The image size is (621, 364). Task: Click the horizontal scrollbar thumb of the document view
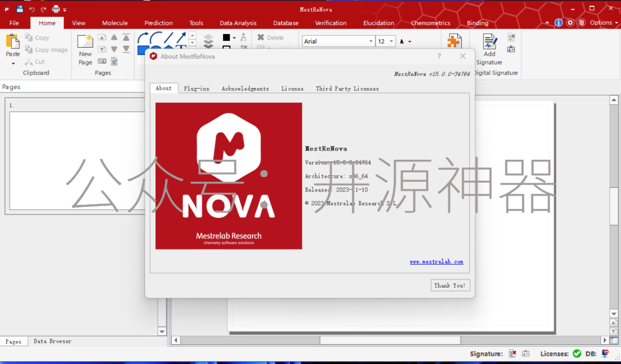click(390, 340)
